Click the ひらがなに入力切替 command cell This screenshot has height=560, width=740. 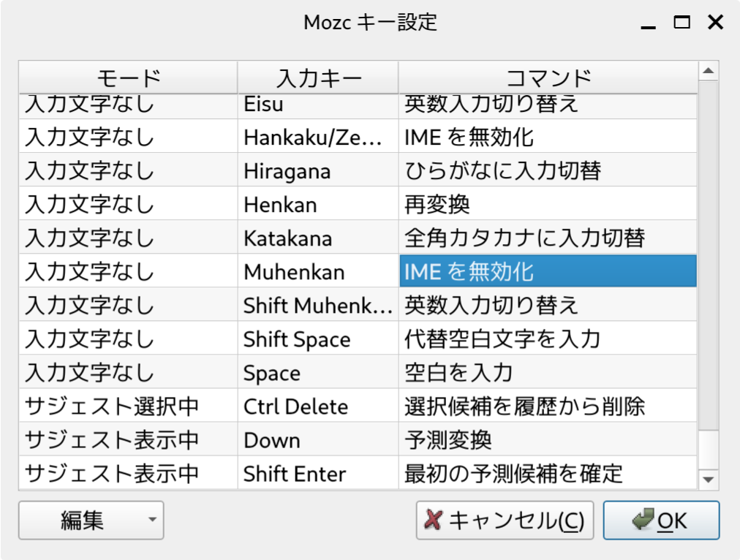point(547,171)
